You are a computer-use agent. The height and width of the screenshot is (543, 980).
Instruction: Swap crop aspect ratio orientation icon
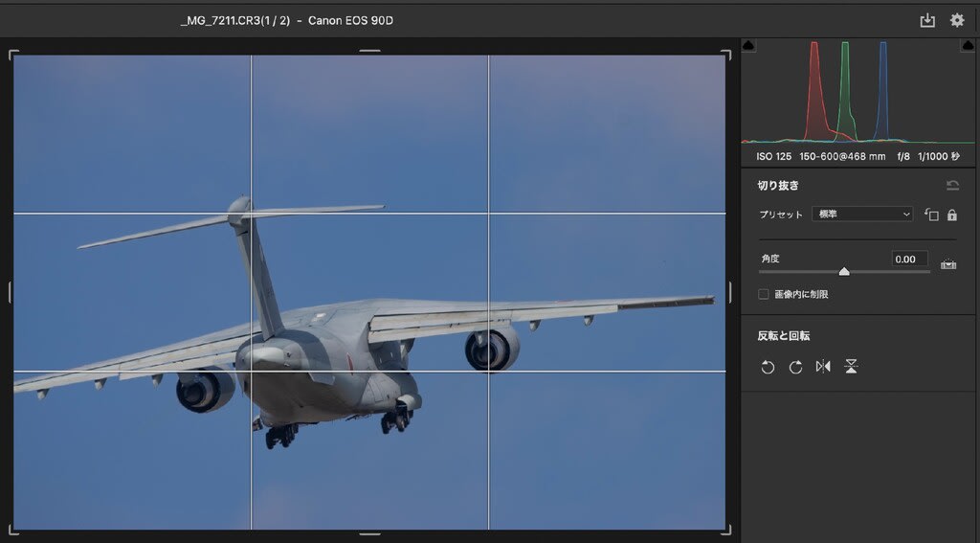931,215
